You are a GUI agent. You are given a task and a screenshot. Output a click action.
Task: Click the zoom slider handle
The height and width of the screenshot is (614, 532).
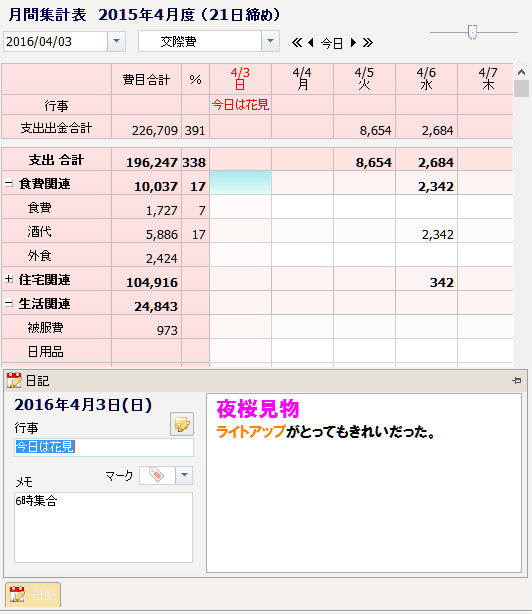472,32
